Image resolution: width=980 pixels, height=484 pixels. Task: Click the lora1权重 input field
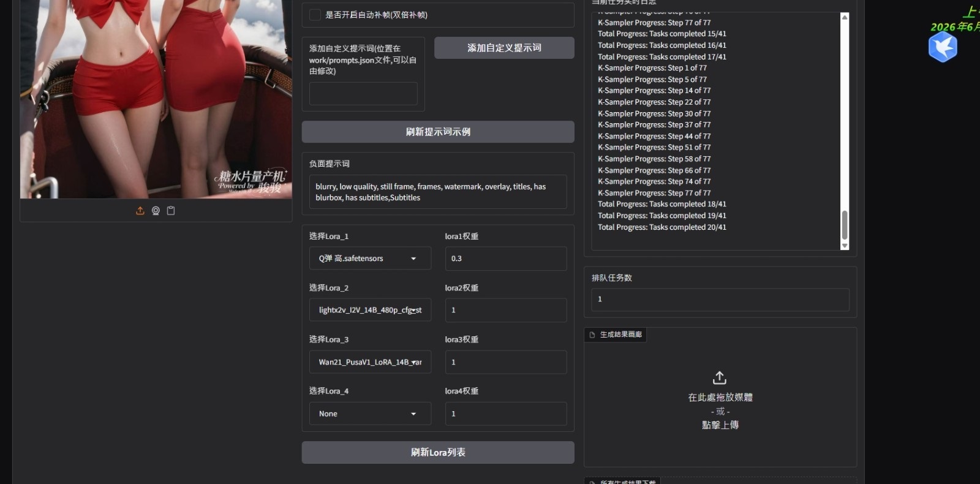coord(506,259)
